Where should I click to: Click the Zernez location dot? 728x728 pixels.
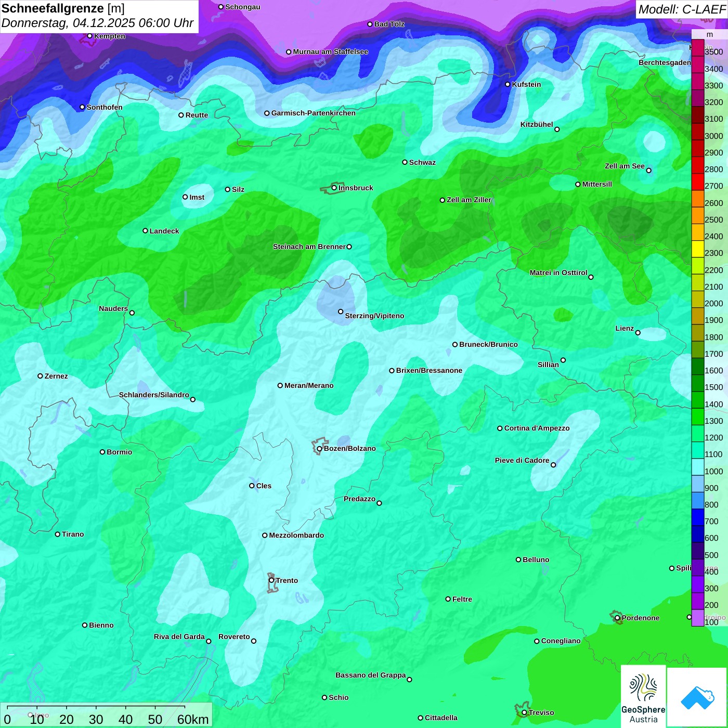pos(40,376)
